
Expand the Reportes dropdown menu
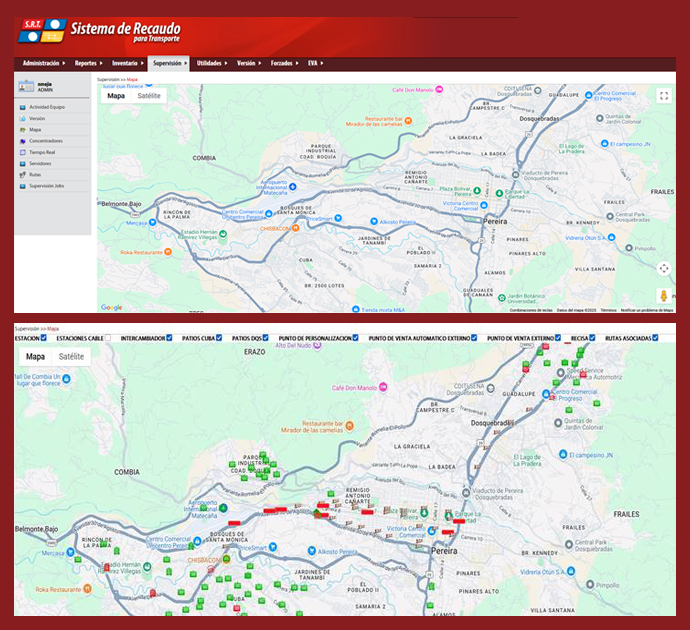click(x=88, y=63)
